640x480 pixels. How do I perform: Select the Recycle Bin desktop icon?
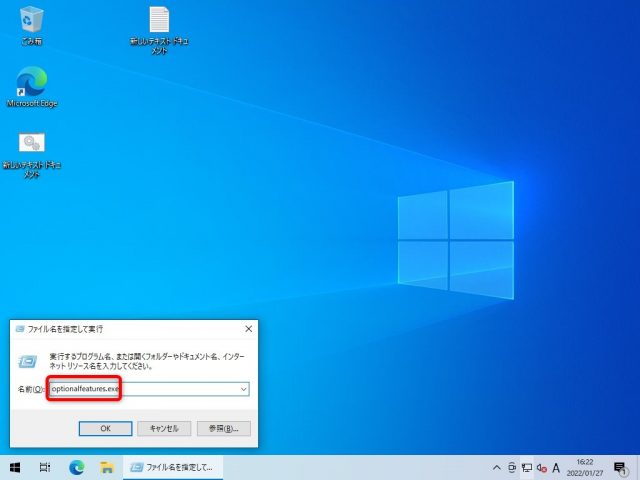coord(31,20)
